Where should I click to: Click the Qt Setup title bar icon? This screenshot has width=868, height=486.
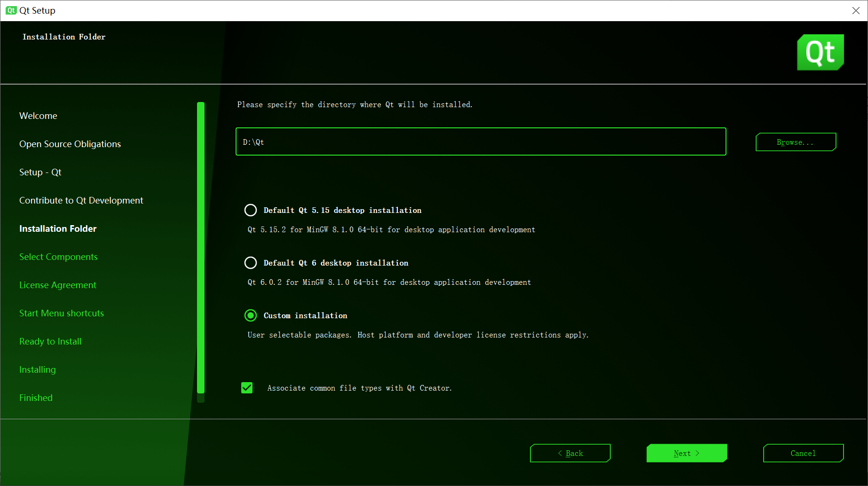point(11,10)
